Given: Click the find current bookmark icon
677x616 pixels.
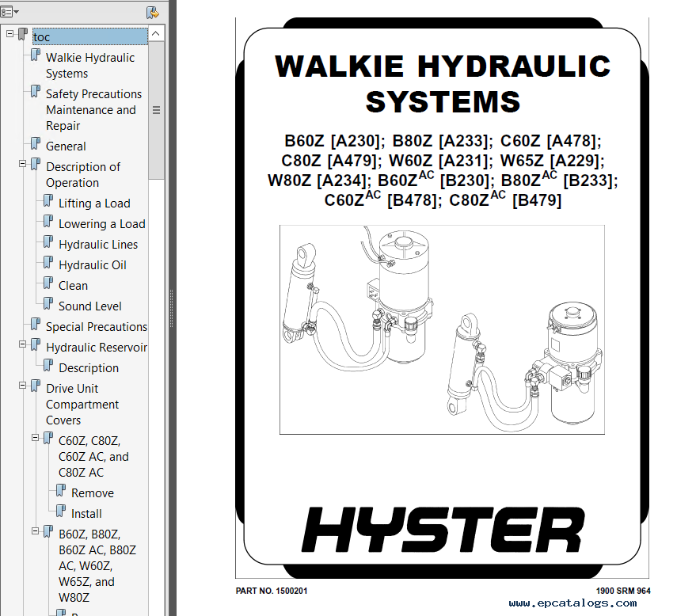Looking at the screenshot, I should 152,13.
